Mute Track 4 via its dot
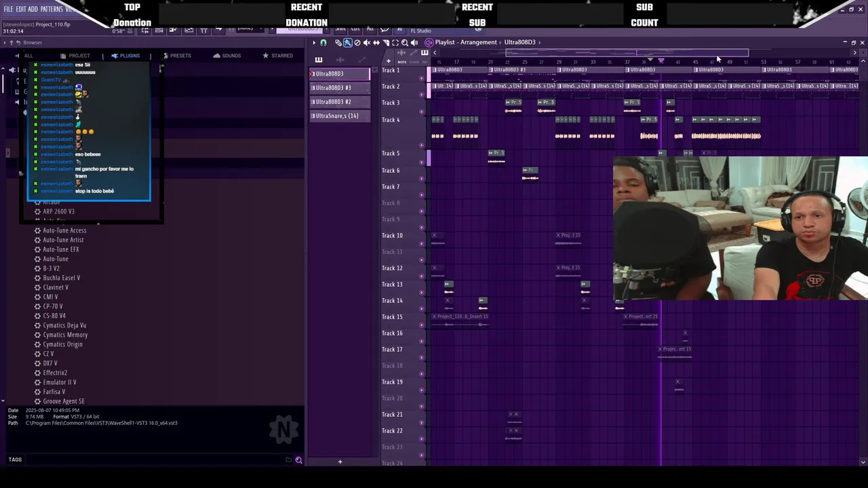 [x=422, y=145]
